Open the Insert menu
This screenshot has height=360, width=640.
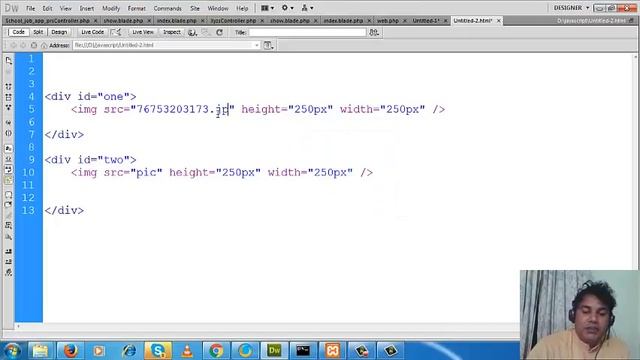pyautogui.click(x=87, y=8)
